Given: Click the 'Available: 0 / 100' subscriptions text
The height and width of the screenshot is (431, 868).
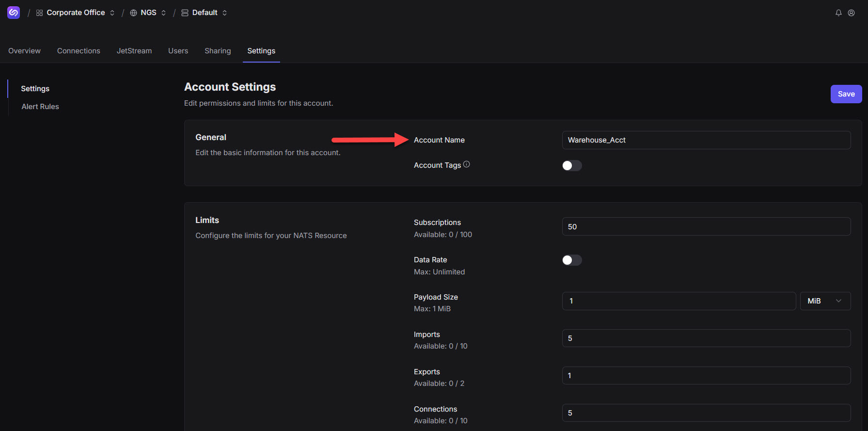Looking at the screenshot, I should 443,235.
